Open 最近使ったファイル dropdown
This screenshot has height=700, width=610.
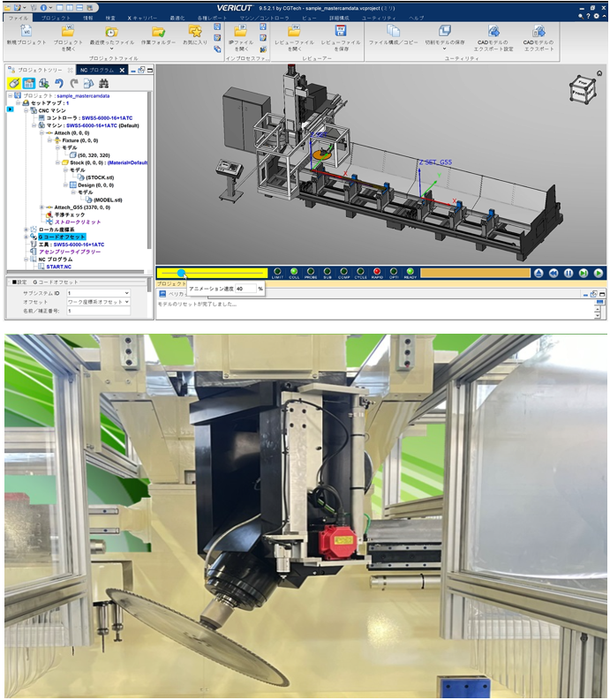111,49
